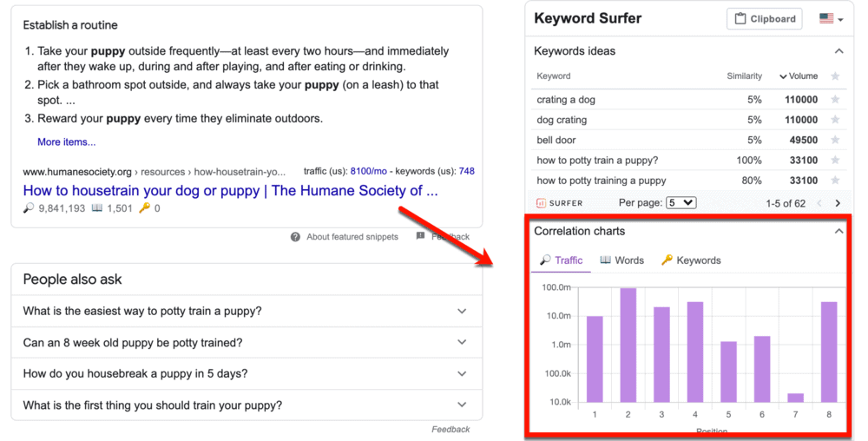
Task: Click the magnifier icon on the Traffic tab
Action: coord(545,260)
